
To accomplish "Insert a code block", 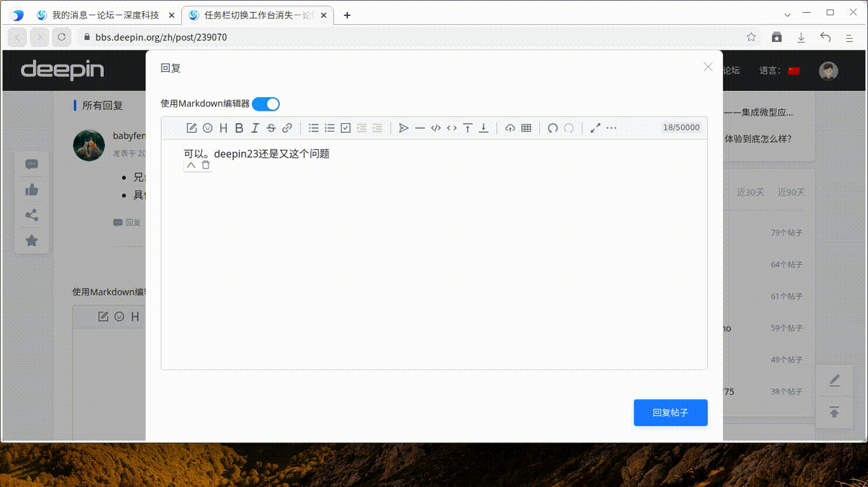I will point(436,128).
